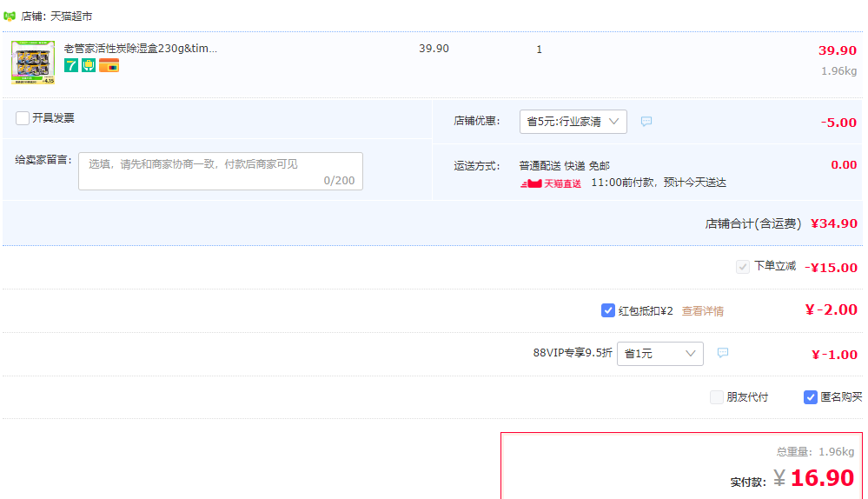Click the 11:00前付款 delivery estimate text
The height and width of the screenshot is (499, 868).
click(659, 183)
